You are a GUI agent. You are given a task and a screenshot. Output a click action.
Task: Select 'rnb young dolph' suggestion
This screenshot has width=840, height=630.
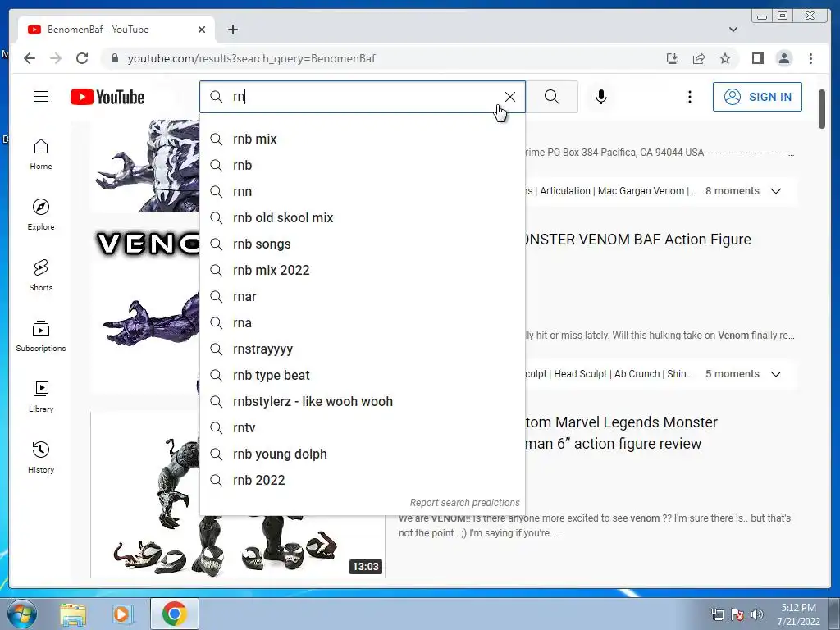[362, 454]
